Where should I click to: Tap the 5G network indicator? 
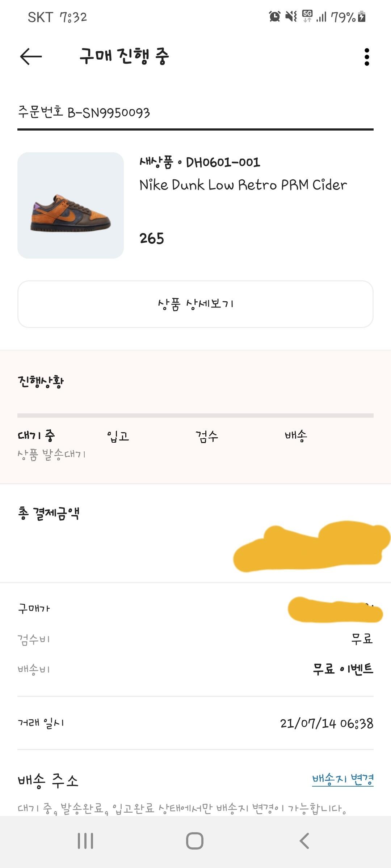coord(307,16)
